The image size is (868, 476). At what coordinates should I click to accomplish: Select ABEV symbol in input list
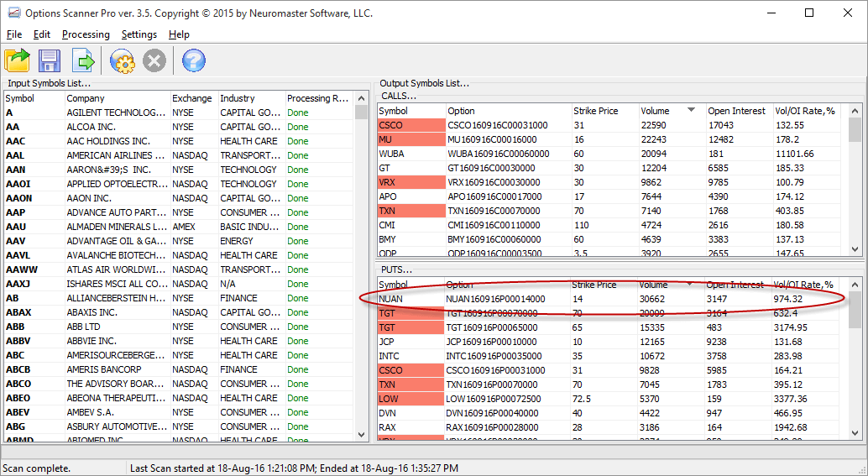[x=18, y=412]
